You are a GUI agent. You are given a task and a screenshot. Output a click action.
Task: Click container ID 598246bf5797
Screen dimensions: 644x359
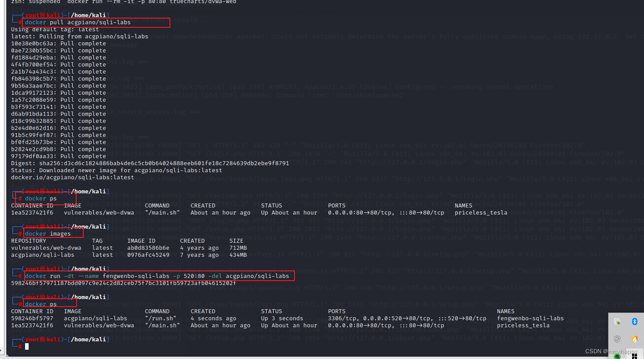[32, 318]
